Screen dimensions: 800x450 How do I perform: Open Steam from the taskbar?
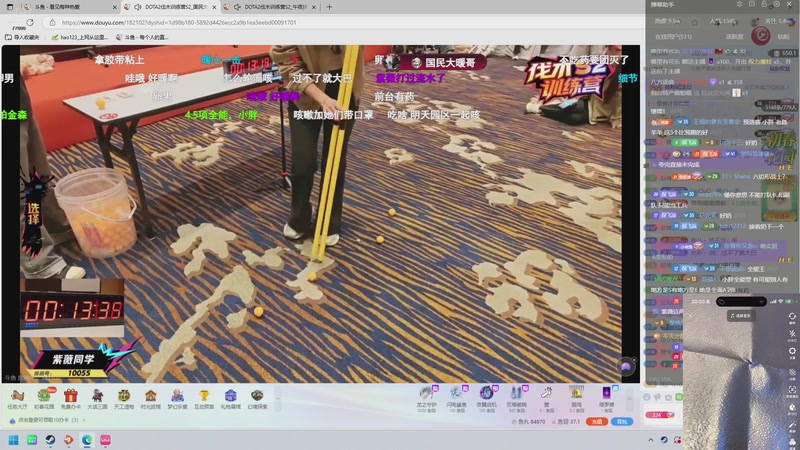click(50, 440)
